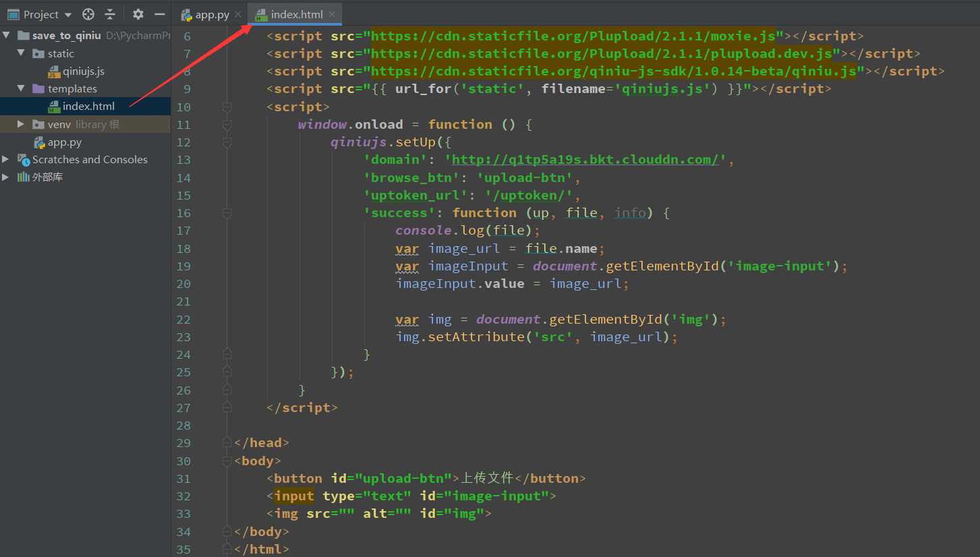Click the Project tool window icon
The image size is (980, 557).
click(x=13, y=14)
